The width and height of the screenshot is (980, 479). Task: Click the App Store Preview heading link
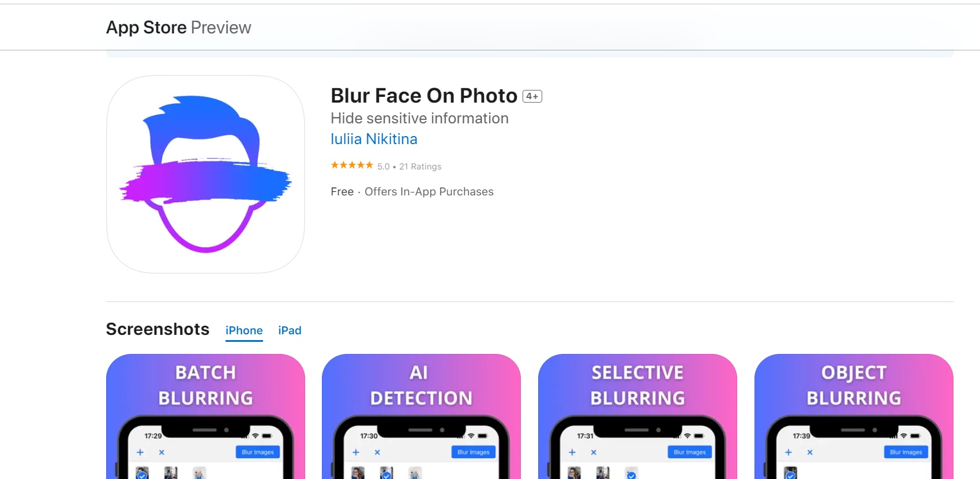tap(178, 28)
